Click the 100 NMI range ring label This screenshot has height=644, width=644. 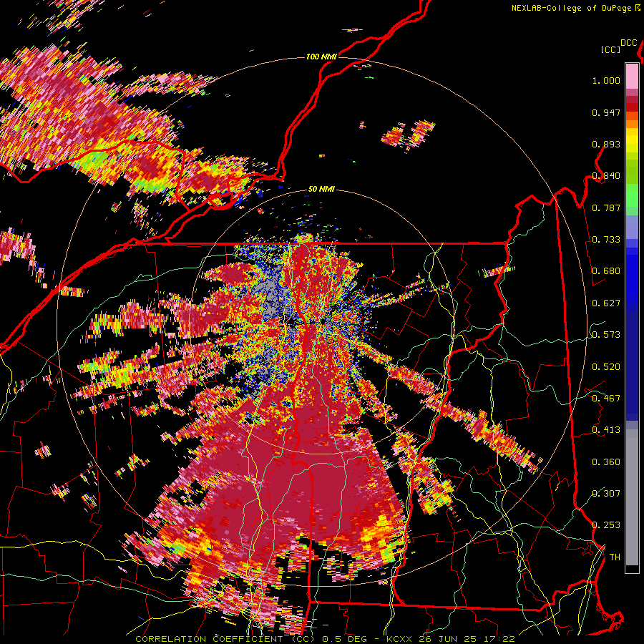(321, 57)
